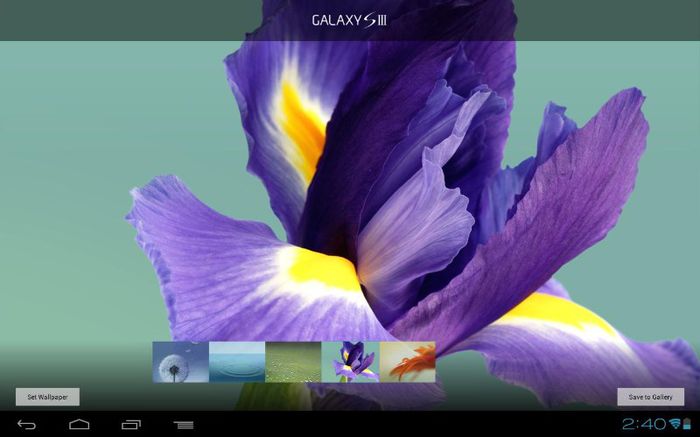Open the menu icon in navigation bar

pos(184,425)
